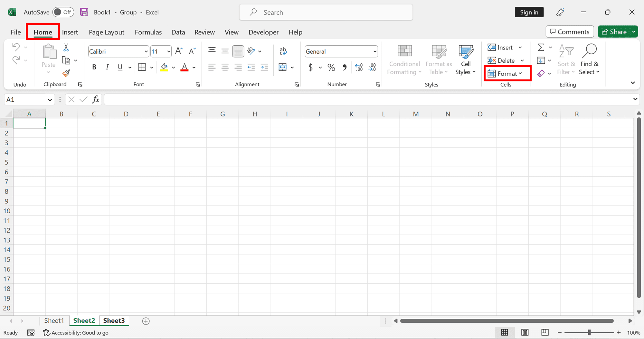Switch to Page Break Preview in status bar

(x=545, y=332)
